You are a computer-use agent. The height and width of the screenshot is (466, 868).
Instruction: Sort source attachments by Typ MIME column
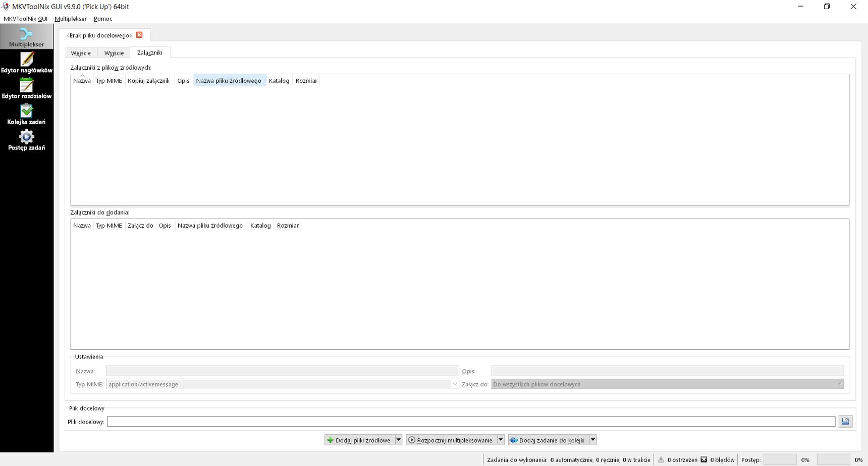point(109,81)
